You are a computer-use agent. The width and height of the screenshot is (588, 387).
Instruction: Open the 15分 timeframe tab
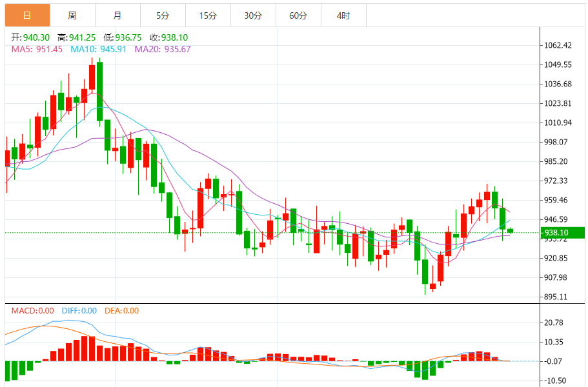[x=208, y=15]
